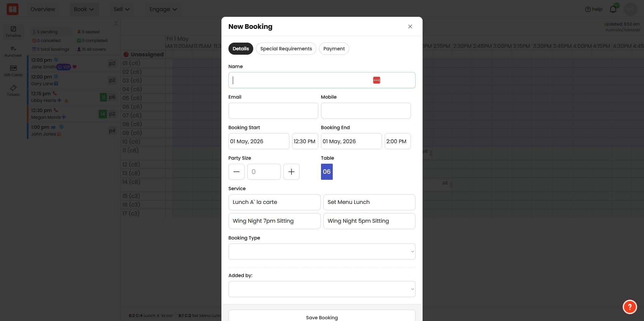Image resolution: width=644 pixels, height=321 pixels.
Task: Open the notifications bell
Action: point(613,9)
